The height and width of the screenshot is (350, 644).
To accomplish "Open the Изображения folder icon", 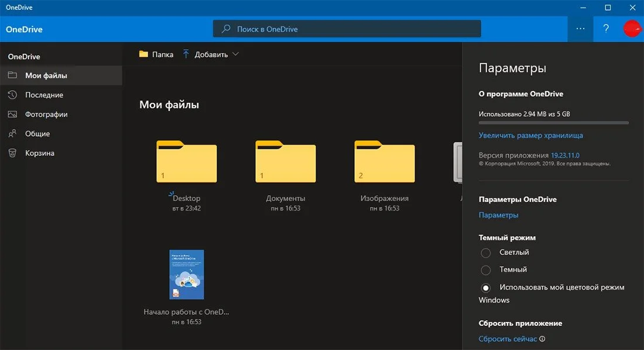I will point(385,161).
